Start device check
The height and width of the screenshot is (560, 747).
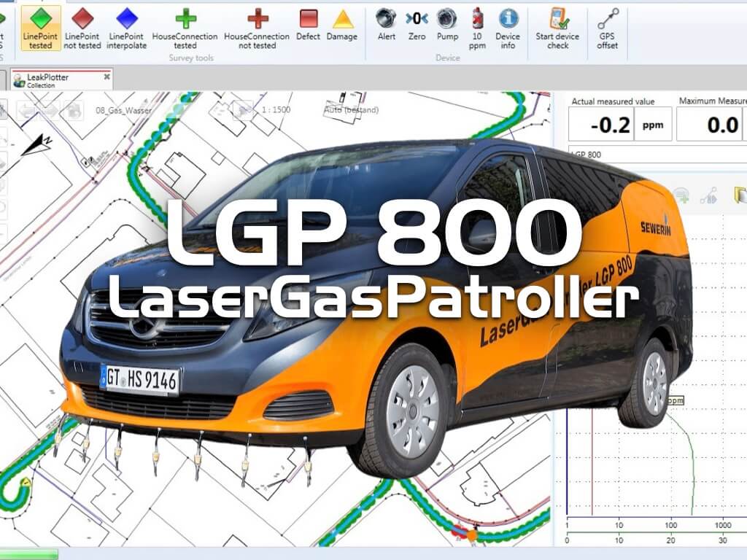(557, 28)
